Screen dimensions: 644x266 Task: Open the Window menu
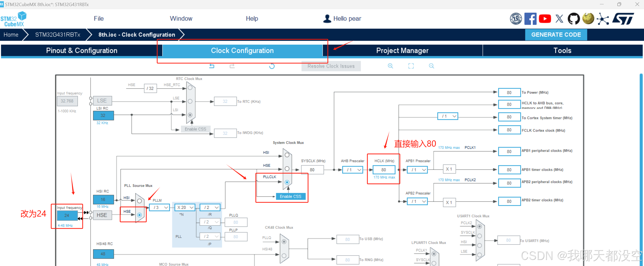(x=181, y=19)
